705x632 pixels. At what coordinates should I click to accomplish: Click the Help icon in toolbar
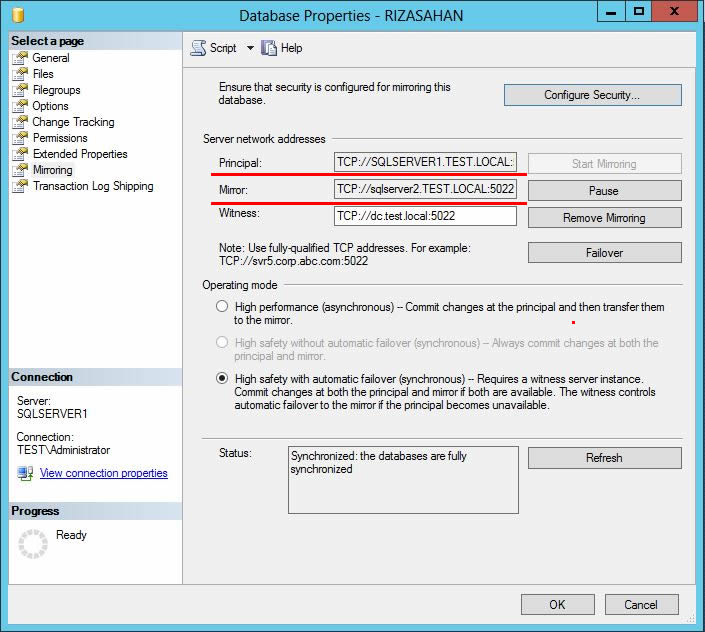269,48
